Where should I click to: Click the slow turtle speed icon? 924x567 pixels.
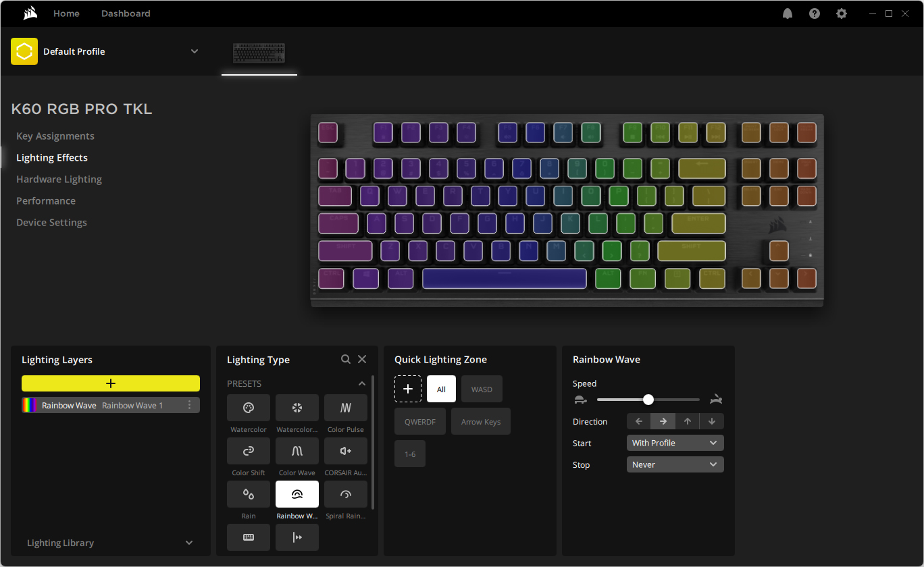(580, 400)
